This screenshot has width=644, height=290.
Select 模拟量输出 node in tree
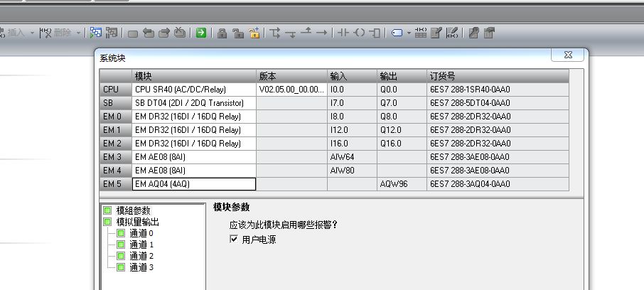137,222
